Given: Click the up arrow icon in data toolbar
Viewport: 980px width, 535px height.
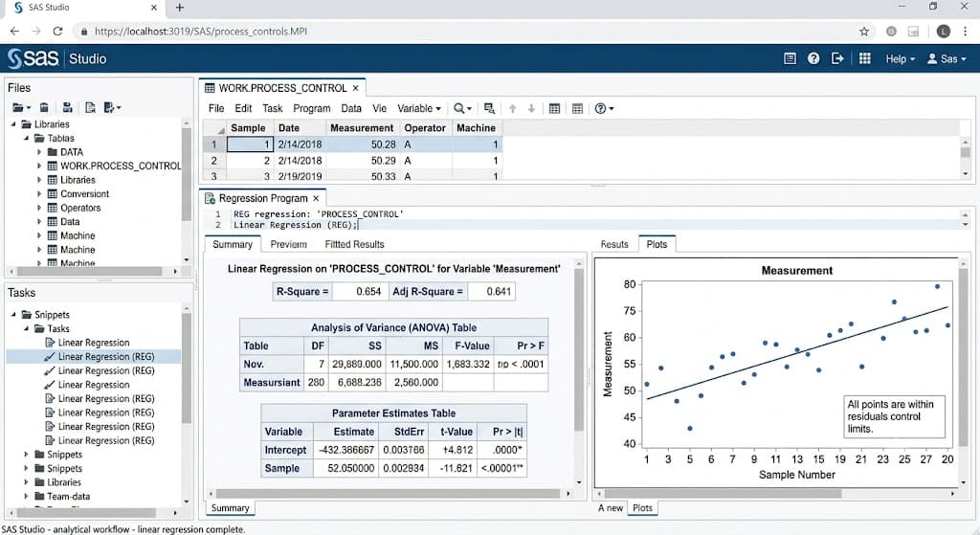Looking at the screenshot, I should (x=513, y=108).
